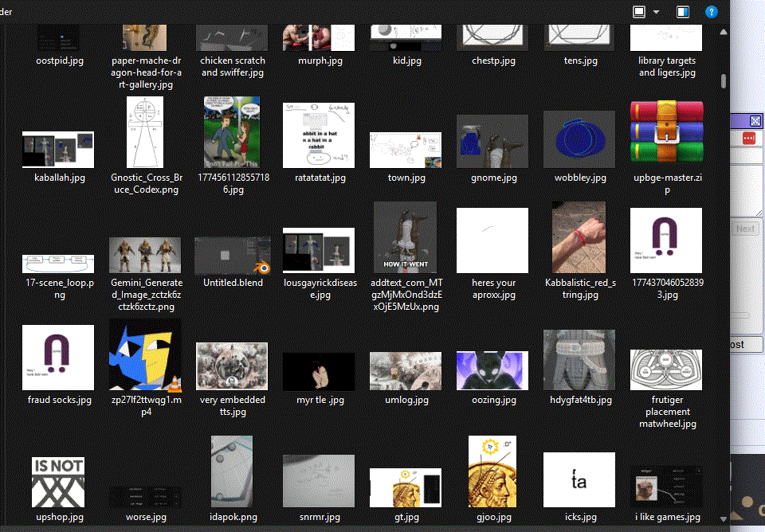Select the HOW IT WENT addtext image
Image resolution: width=765 pixels, height=532 pixels.
(405, 237)
